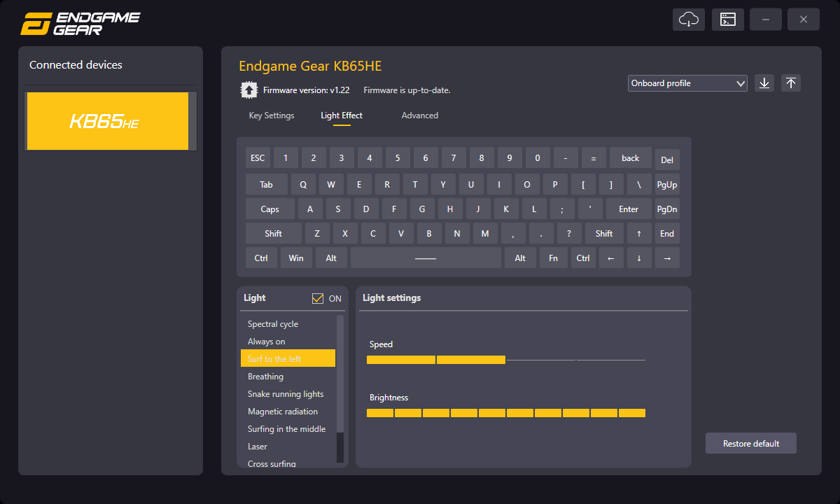Click the upload profile arrow icon
This screenshot has width=840, height=504.
click(x=791, y=83)
